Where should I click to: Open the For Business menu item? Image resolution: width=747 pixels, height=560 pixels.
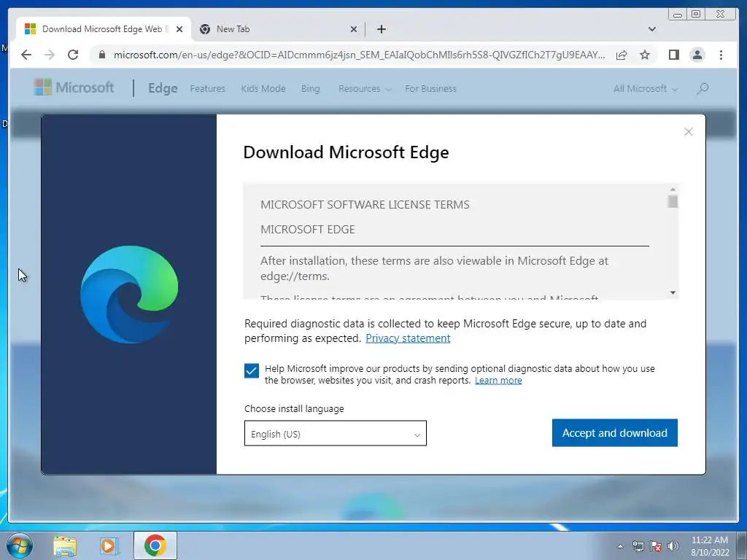430,88
